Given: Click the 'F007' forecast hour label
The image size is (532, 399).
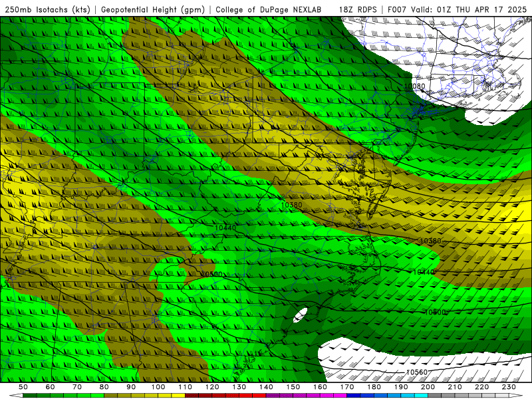Looking at the screenshot, I should click(x=397, y=9).
